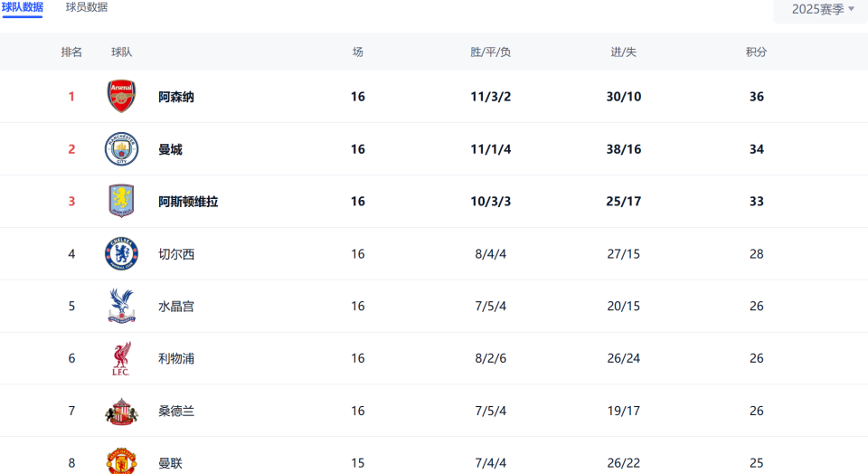
Task: Click the Sunderland club crest icon
Action: [x=121, y=411]
